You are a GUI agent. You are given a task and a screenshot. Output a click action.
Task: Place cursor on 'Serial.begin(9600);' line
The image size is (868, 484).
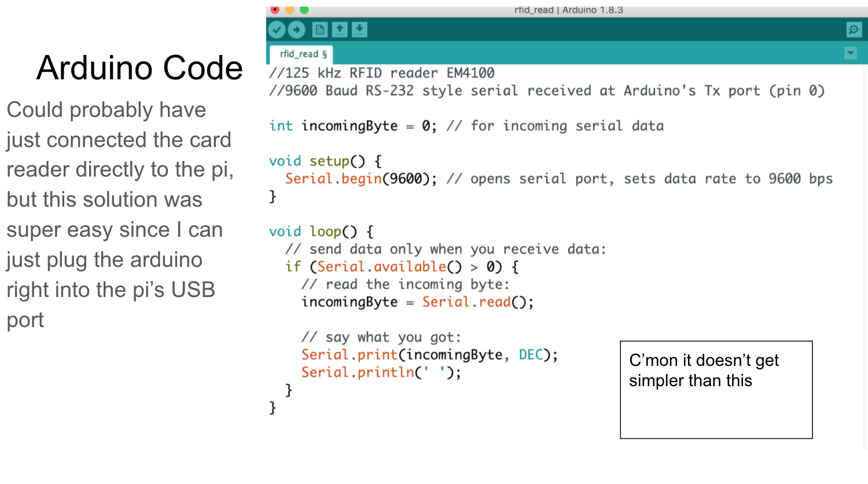(559, 179)
